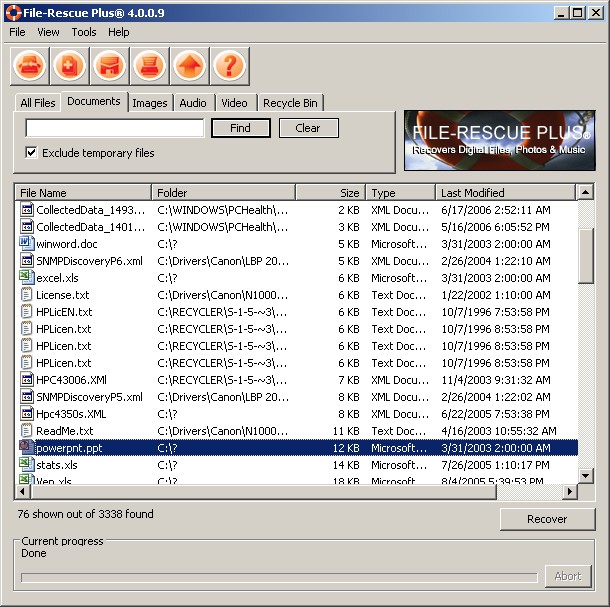The width and height of the screenshot is (610, 607).
Task: Sort by the File Name column header
Action: (83, 193)
